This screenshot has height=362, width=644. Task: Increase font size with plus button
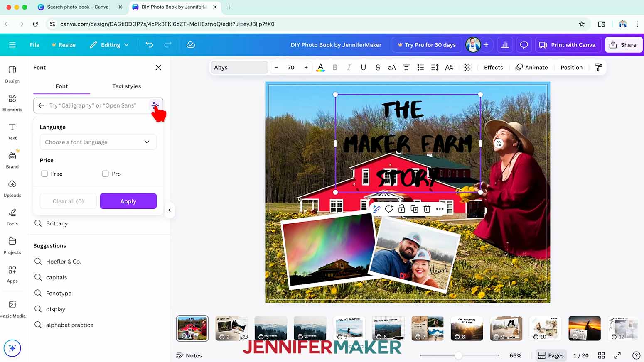306,67
